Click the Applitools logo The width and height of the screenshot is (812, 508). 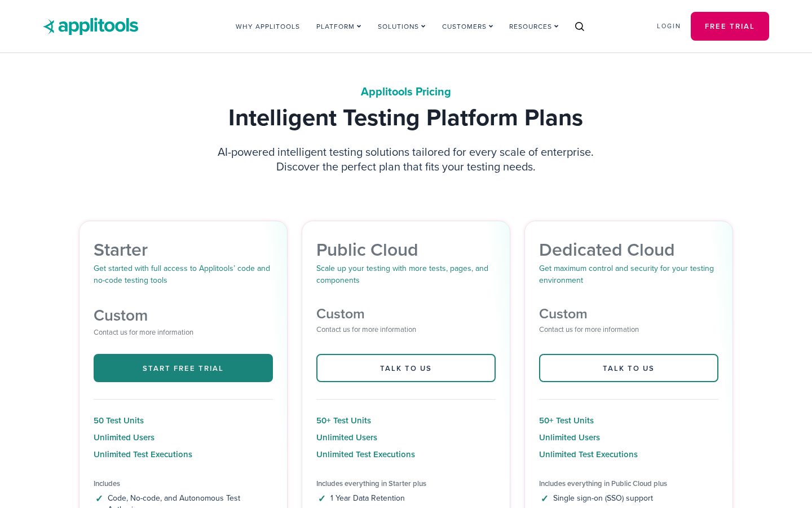point(91,26)
